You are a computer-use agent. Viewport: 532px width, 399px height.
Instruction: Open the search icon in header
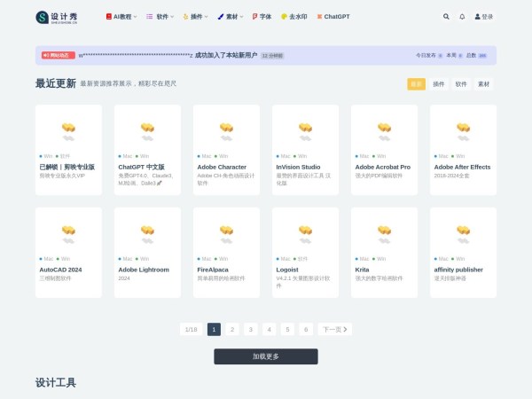click(x=446, y=17)
